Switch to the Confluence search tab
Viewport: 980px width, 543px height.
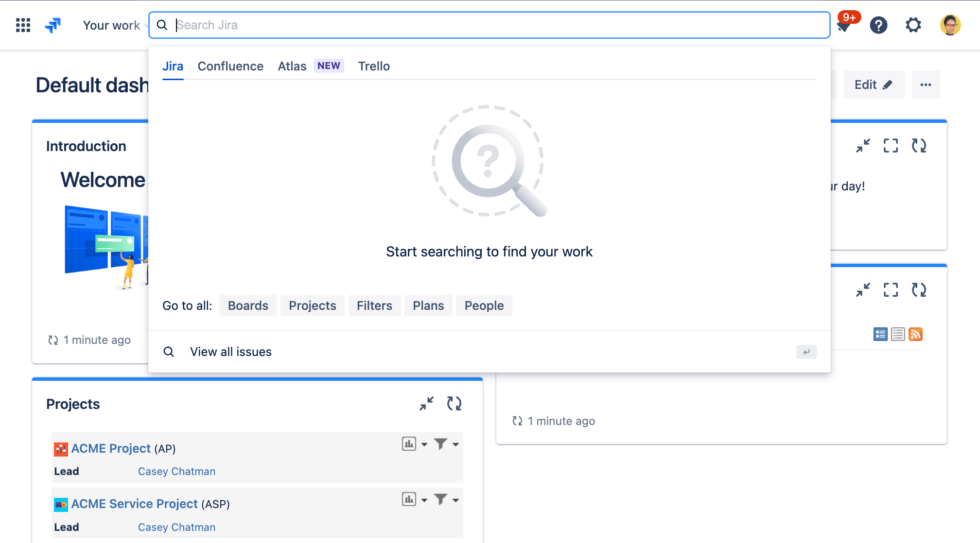230,66
